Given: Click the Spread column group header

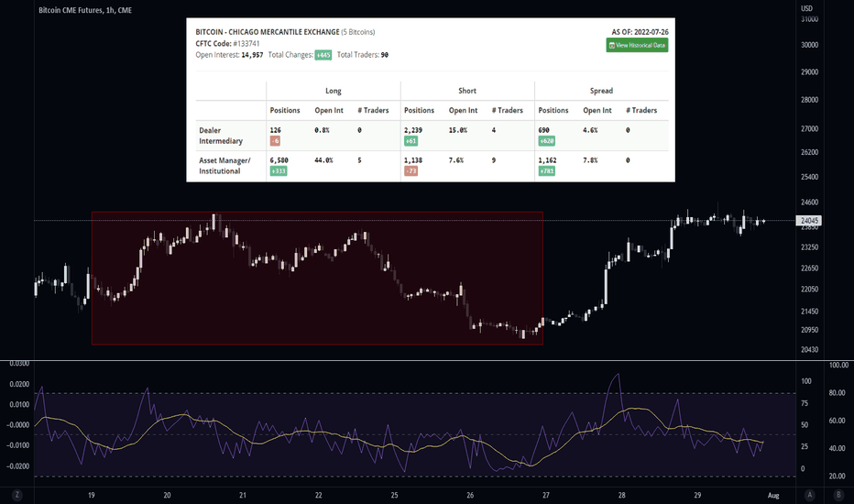Looking at the screenshot, I should pos(601,91).
